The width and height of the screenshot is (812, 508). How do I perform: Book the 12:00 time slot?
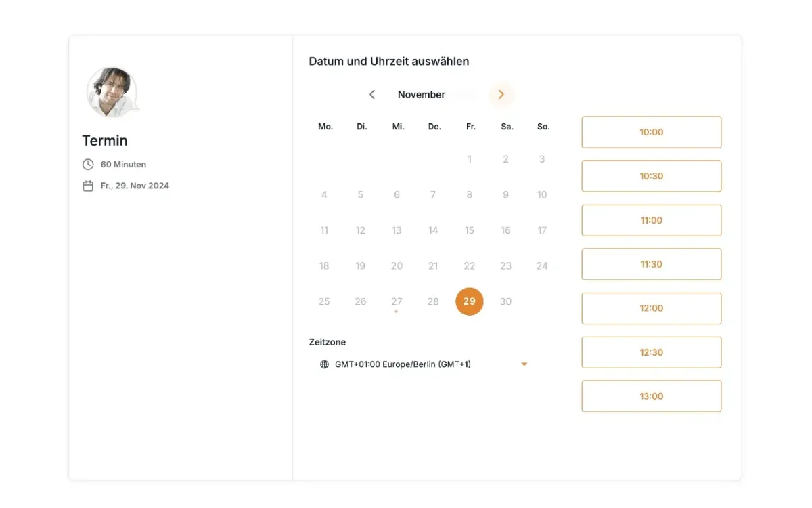pos(651,308)
